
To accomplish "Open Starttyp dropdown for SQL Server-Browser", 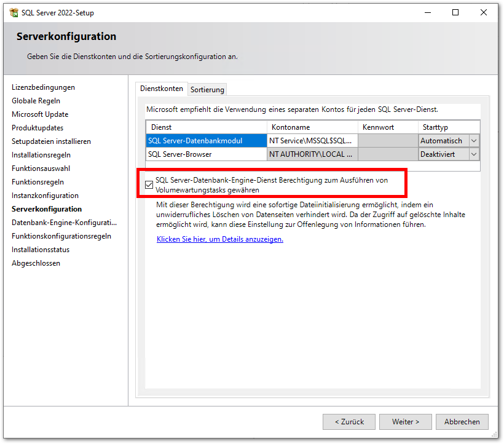I will point(473,154).
